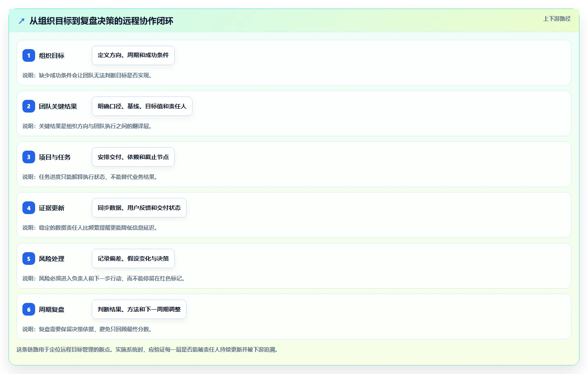Select step badge number 5
The height and width of the screenshot is (374, 588).
coord(29,258)
